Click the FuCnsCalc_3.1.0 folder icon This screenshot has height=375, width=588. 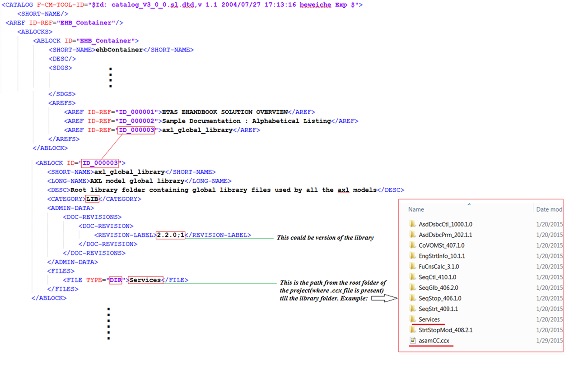412,267
